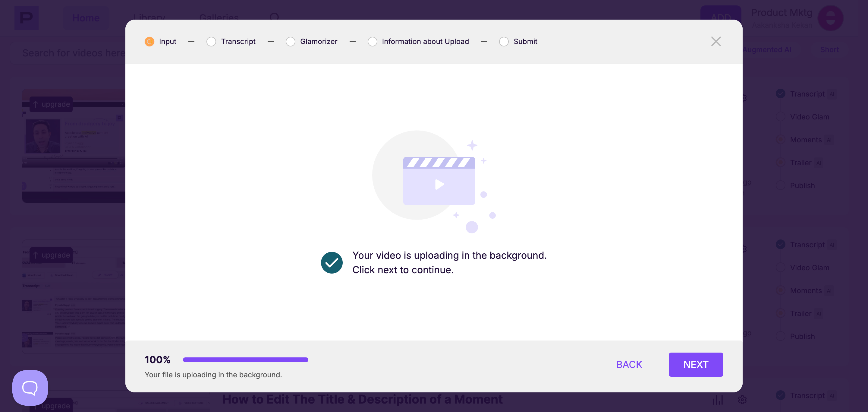Viewport: 868px width, 412px height.
Task: Click the clapperboard video illustration
Action: (x=439, y=181)
